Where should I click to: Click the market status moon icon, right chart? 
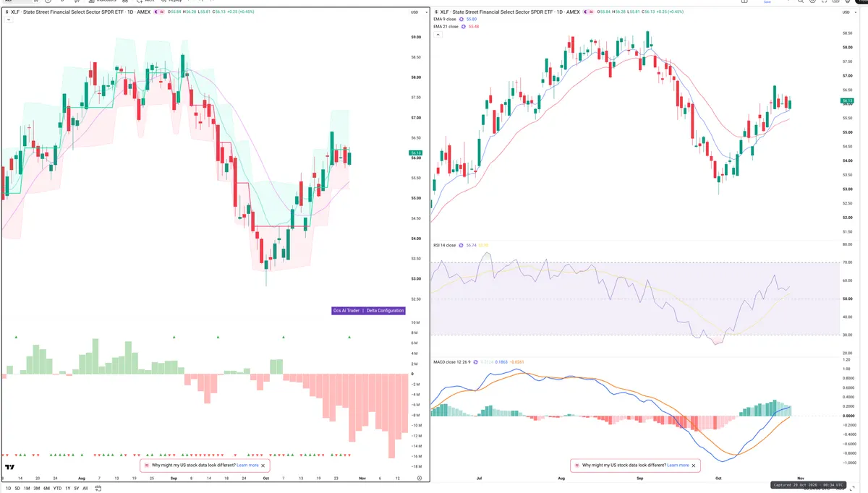pyautogui.click(x=585, y=12)
